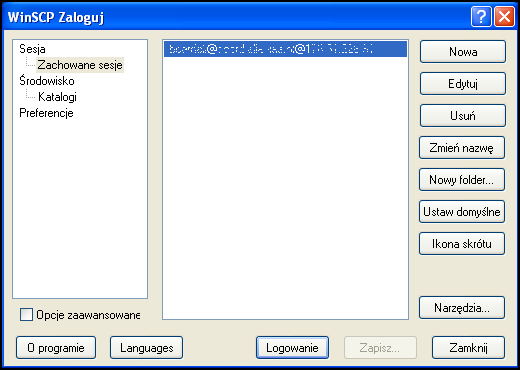Create folder with Nowy folder button
This screenshot has width=520, height=370.
click(462, 180)
